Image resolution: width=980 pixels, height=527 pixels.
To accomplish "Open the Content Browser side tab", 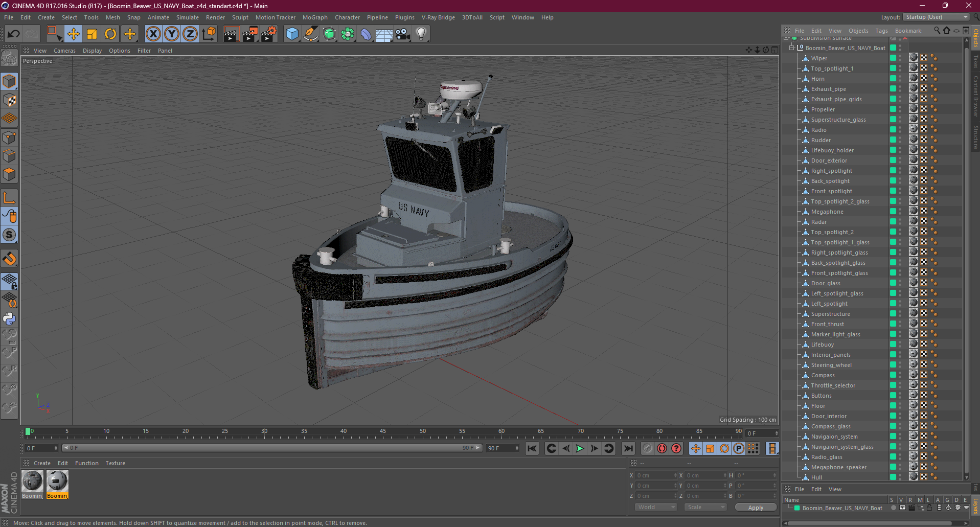I will point(975,96).
